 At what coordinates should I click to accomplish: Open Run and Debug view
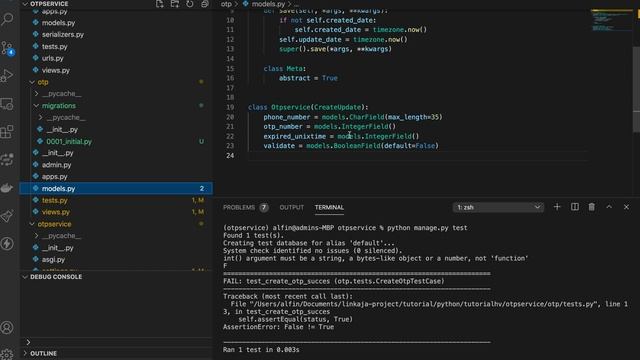(x=7, y=76)
